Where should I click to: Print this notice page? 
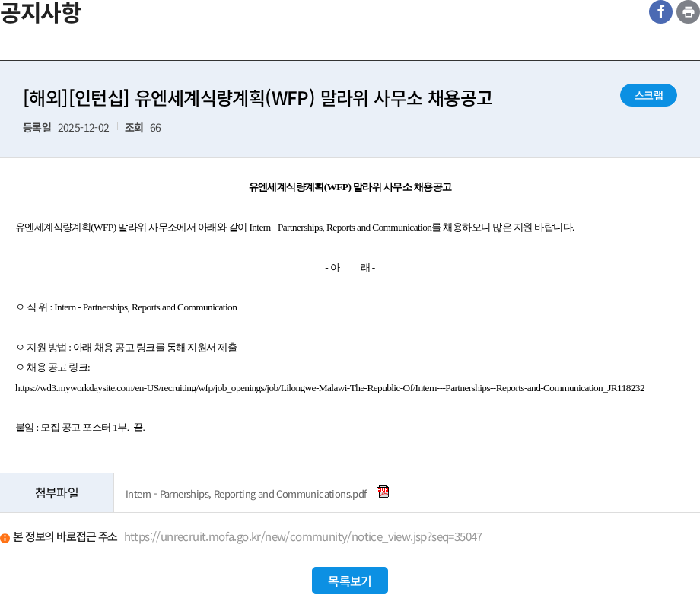(688, 11)
